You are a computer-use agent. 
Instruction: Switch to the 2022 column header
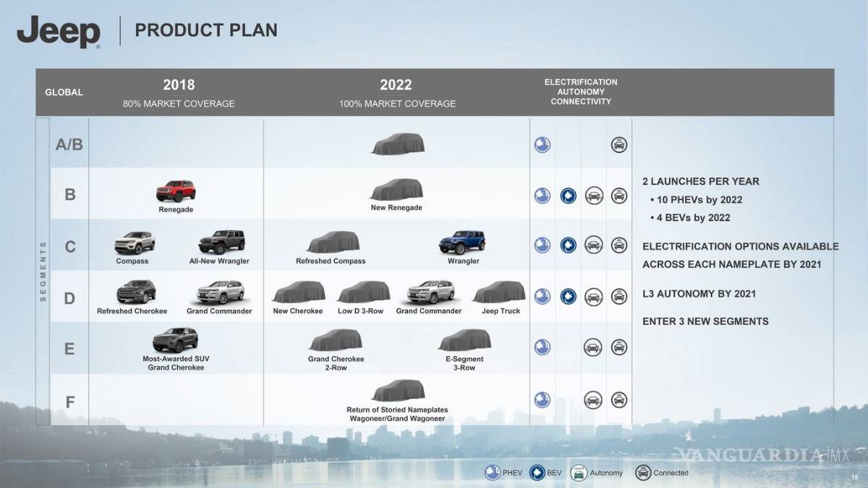396,85
